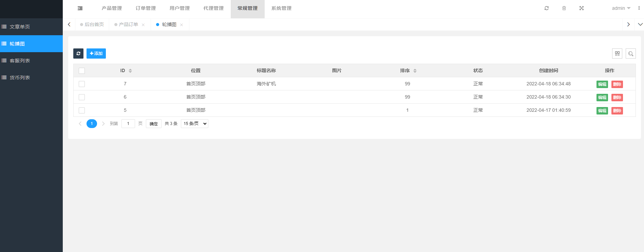
Task: Click the refresh icon in top header
Action: [547, 8]
